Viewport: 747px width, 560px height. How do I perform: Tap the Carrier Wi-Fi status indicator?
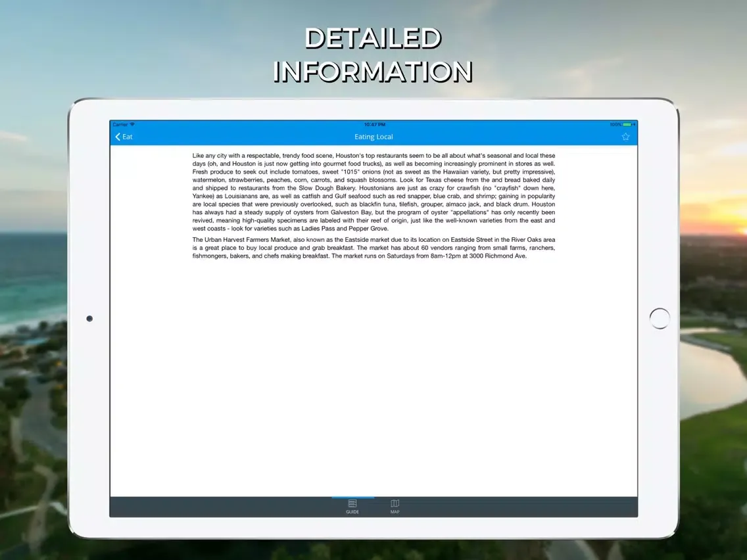tap(124, 124)
